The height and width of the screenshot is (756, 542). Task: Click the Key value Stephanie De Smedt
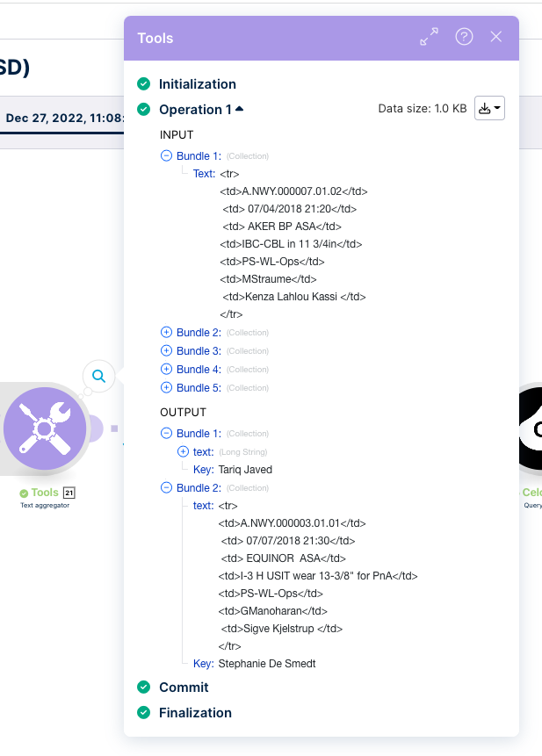tap(267, 664)
